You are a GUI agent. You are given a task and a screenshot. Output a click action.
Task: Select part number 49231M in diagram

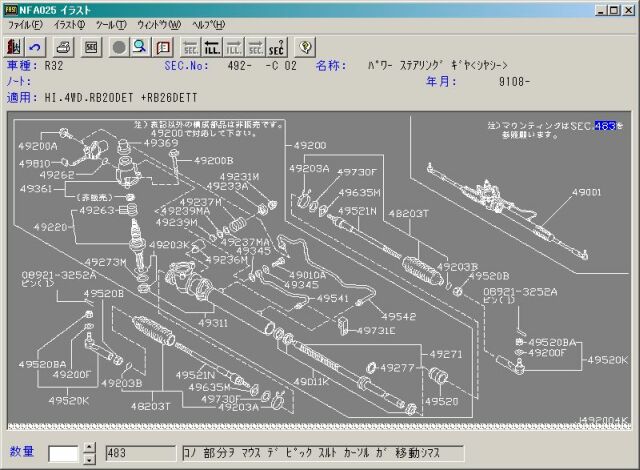point(239,177)
